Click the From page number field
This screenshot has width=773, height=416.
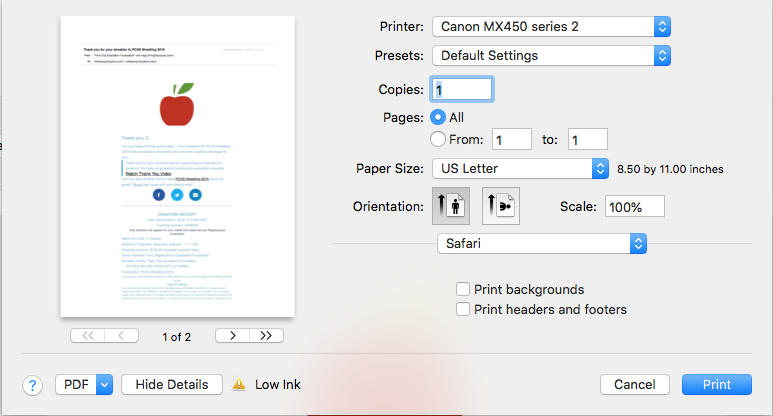[512, 139]
